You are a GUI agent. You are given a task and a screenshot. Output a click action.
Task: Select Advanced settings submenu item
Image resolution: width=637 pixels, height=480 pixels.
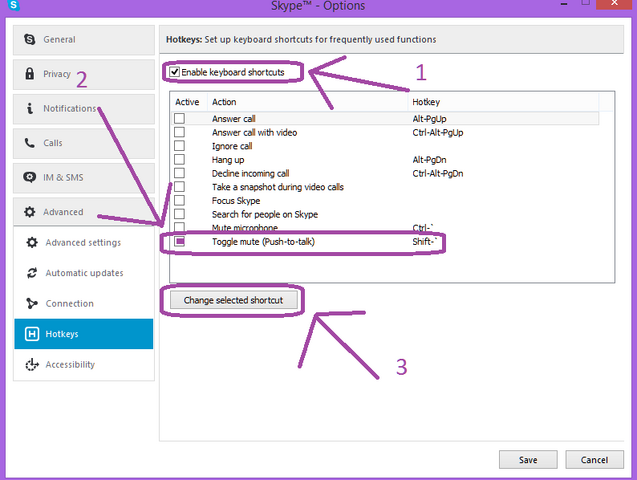pos(84,242)
